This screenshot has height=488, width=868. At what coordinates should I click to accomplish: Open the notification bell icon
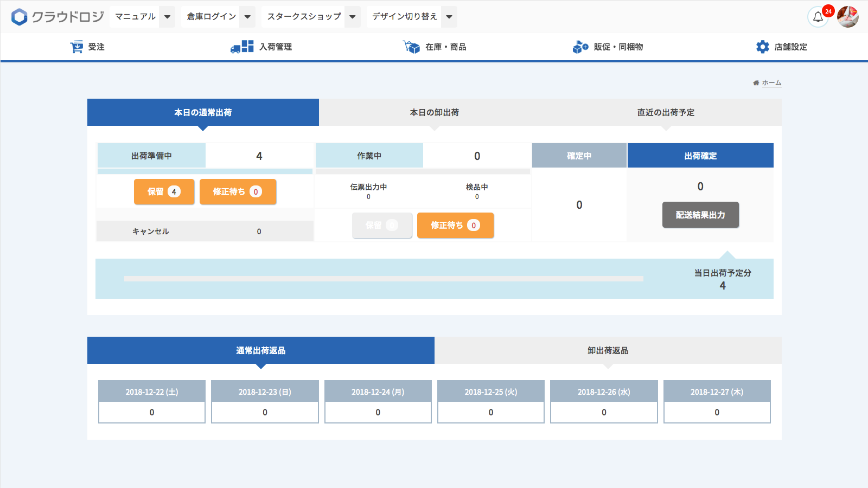tap(818, 17)
